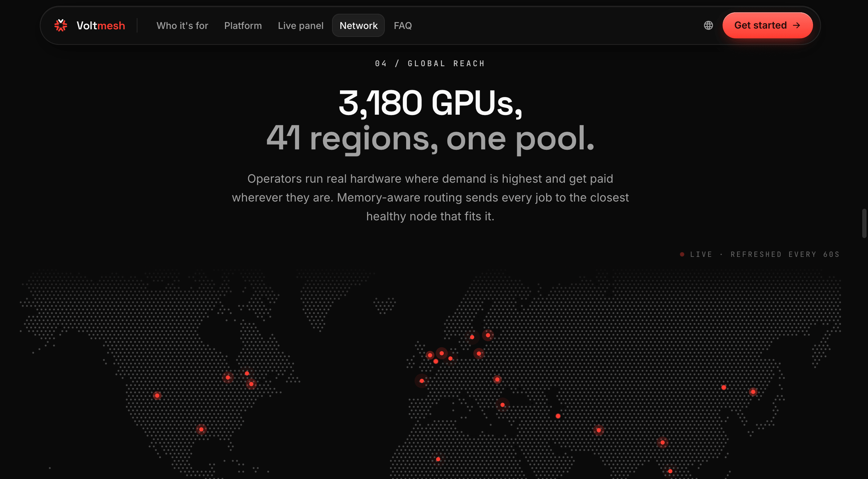The image size is (868, 479).
Task: Click the "LIVE" status label above the map
Action: [701, 254]
